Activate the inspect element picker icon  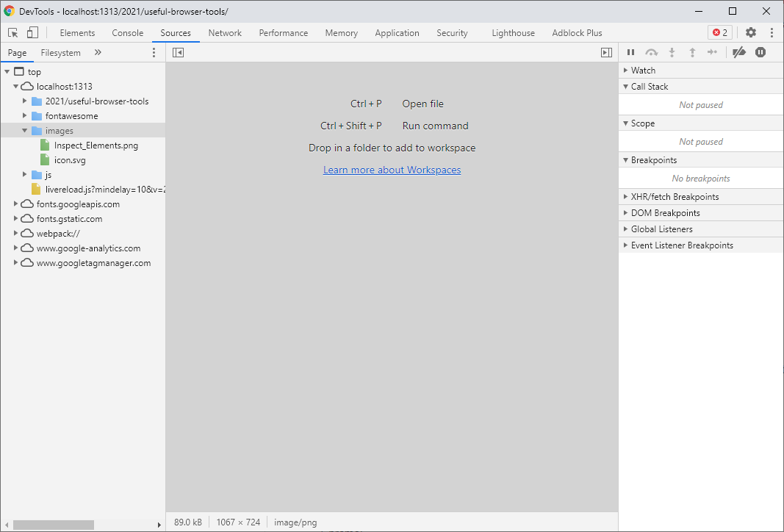(x=13, y=33)
